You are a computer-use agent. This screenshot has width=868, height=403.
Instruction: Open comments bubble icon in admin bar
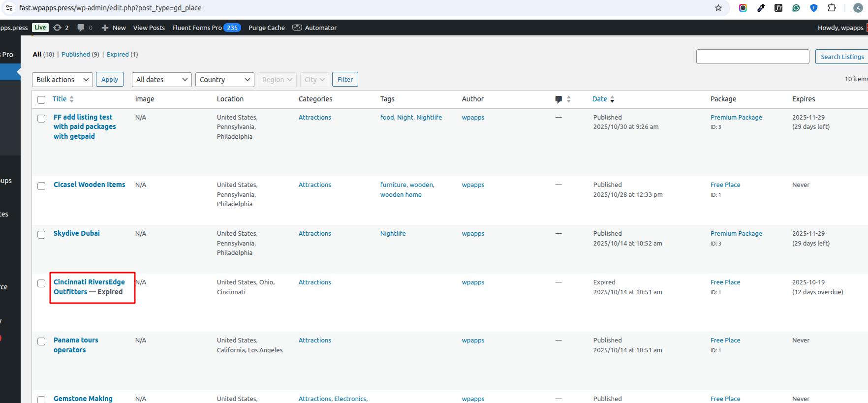pyautogui.click(x=81, y=28)
